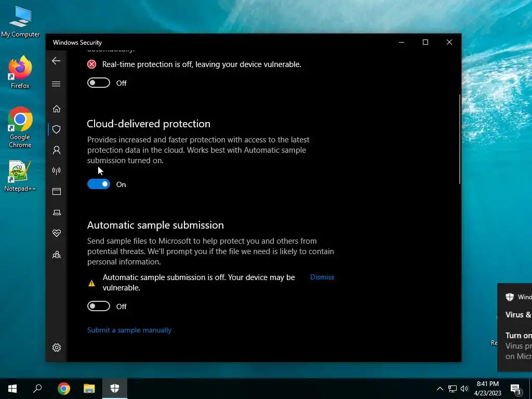The width and height of the screenshot is (532, 399).
Task: Open Device security laptop icon
Action: coord(57,212)
